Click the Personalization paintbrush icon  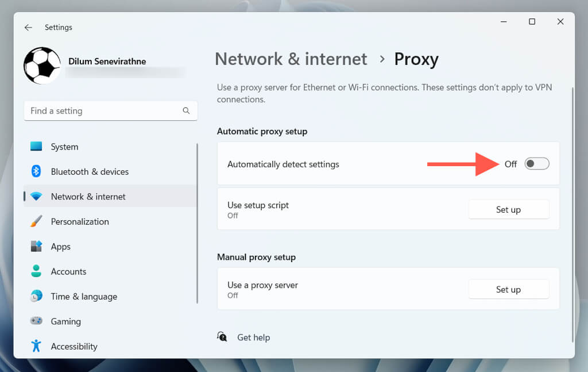36,221
